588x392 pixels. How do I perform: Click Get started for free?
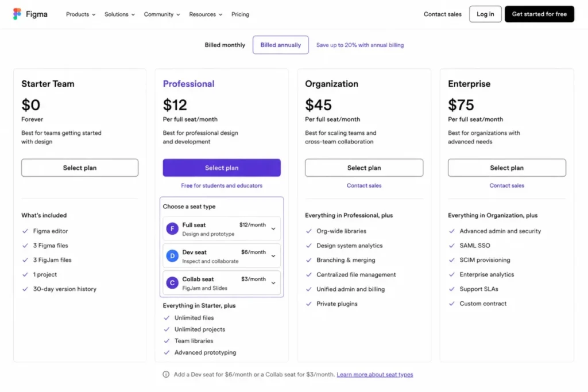(x=539, y=14)
